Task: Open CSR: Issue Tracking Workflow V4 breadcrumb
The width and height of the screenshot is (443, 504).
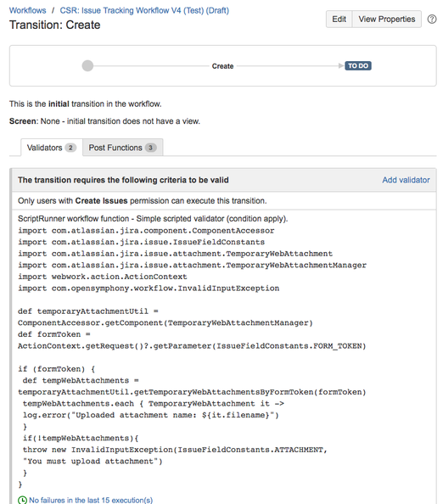Action: 144,11
